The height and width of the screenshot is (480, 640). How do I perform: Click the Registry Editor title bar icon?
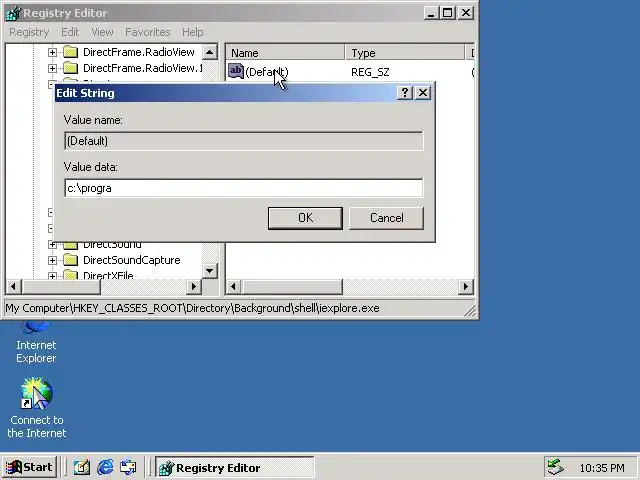coord(13,13)
